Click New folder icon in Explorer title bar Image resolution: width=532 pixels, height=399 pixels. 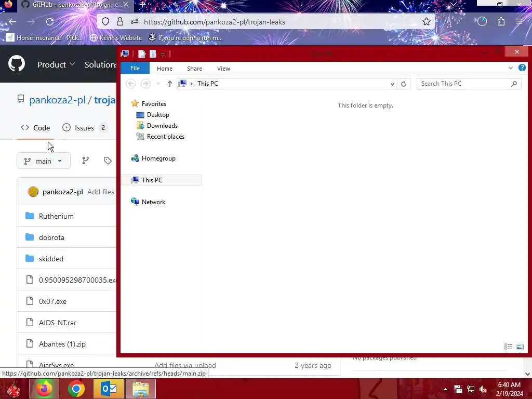click(x=153, y=54)
